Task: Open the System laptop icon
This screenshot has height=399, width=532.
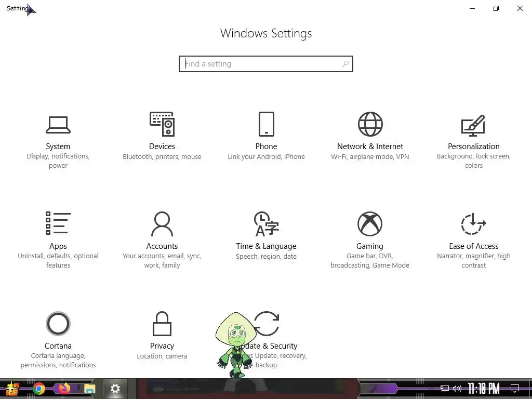Action: (58, 125)
